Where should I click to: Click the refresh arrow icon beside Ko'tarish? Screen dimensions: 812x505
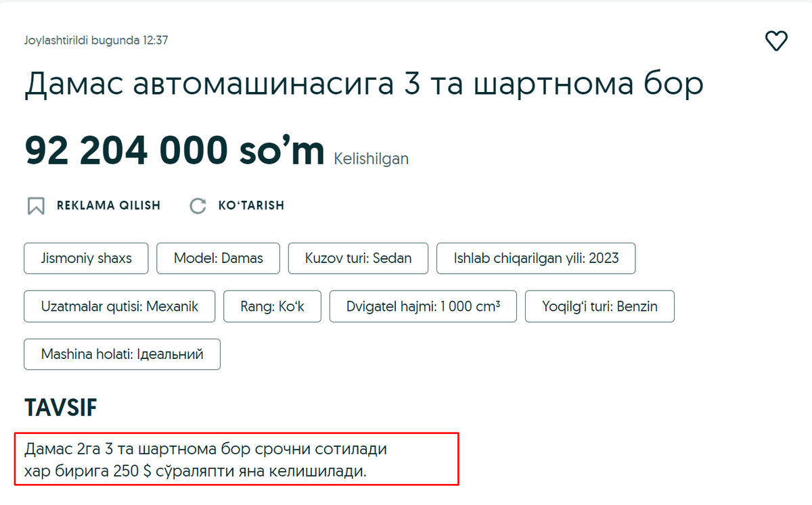pyautogui.click(x=198, y=206)
